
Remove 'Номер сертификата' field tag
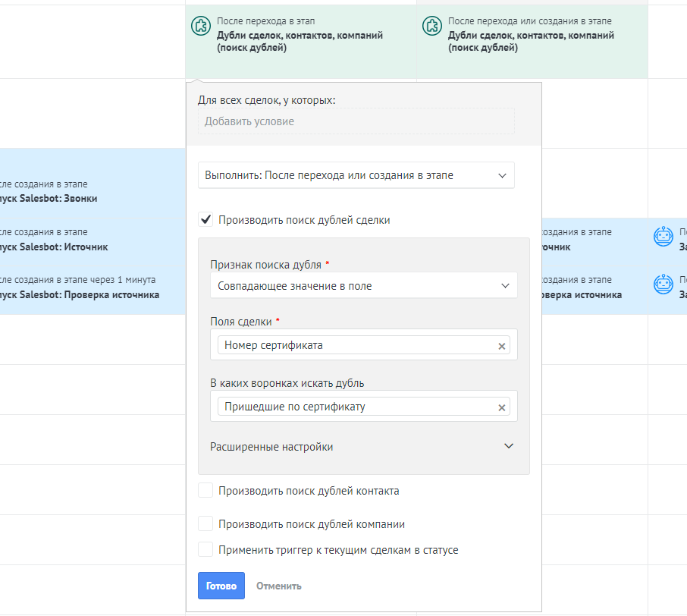[x=501, y=346]
